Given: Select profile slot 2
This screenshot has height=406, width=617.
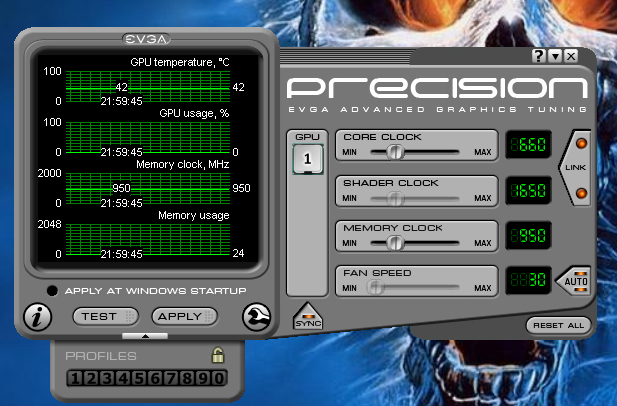Looking at the screenshot, I should 91,378.
